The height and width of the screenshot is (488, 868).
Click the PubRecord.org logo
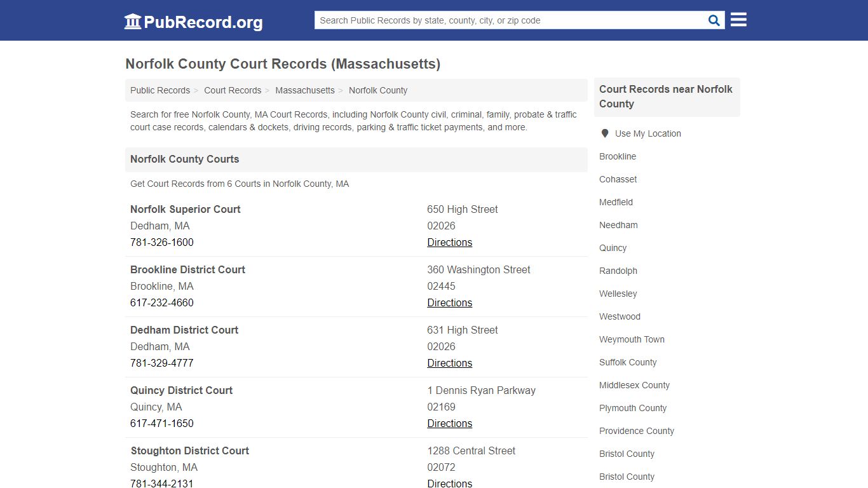tap(193, 22)
